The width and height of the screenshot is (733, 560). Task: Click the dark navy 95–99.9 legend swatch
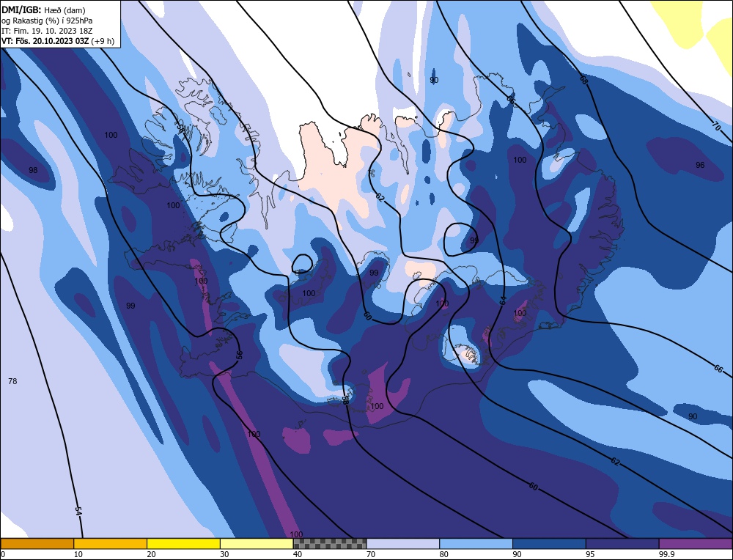[x=622, y=543]
